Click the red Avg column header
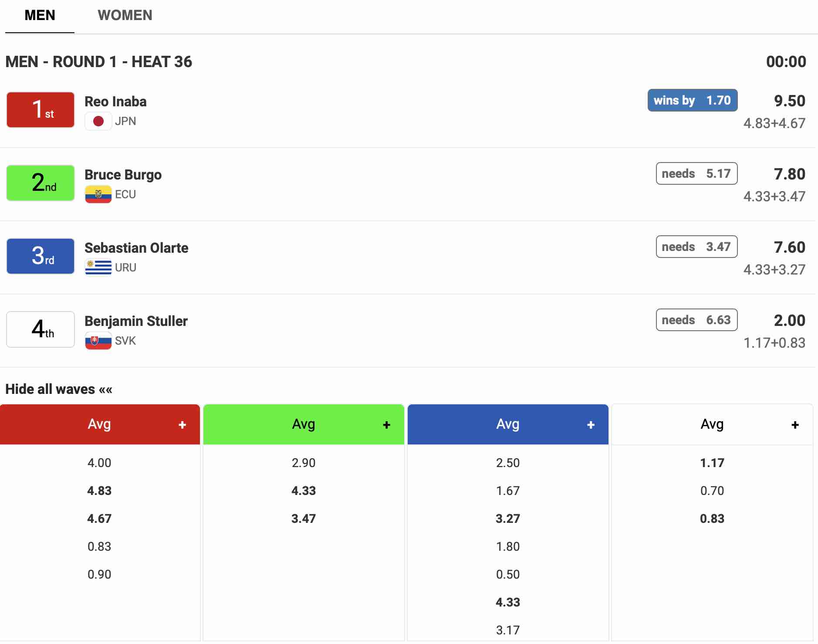Image resolution: width=818 pixels, height=644 pixels. pyautogui.click(x=99, y=424)
